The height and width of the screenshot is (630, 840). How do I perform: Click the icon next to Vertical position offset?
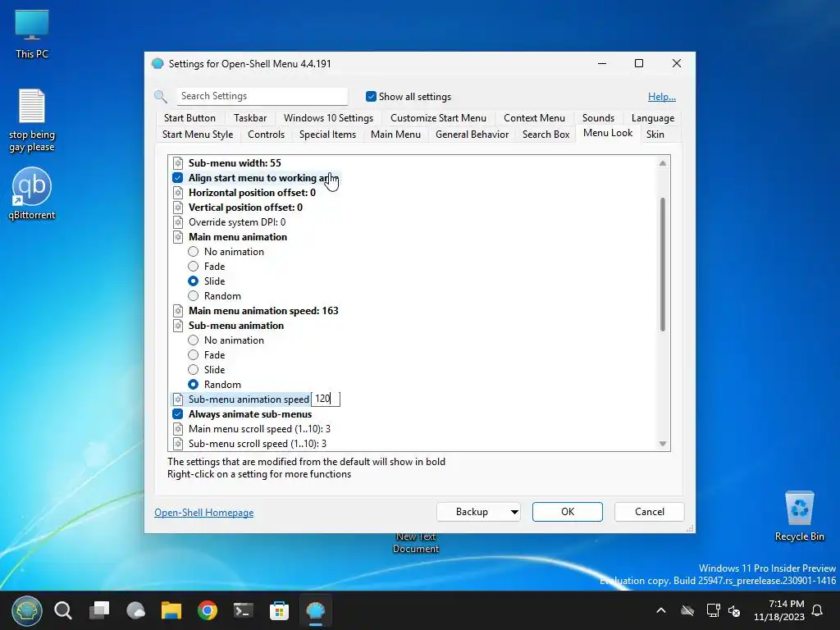[178, 208]
